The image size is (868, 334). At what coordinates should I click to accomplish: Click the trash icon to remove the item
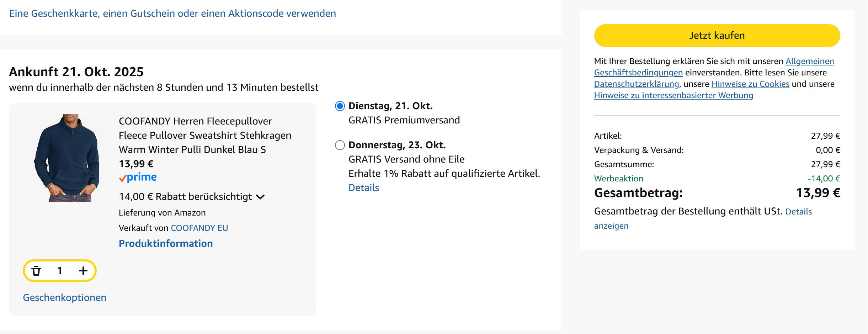(37, 271)
